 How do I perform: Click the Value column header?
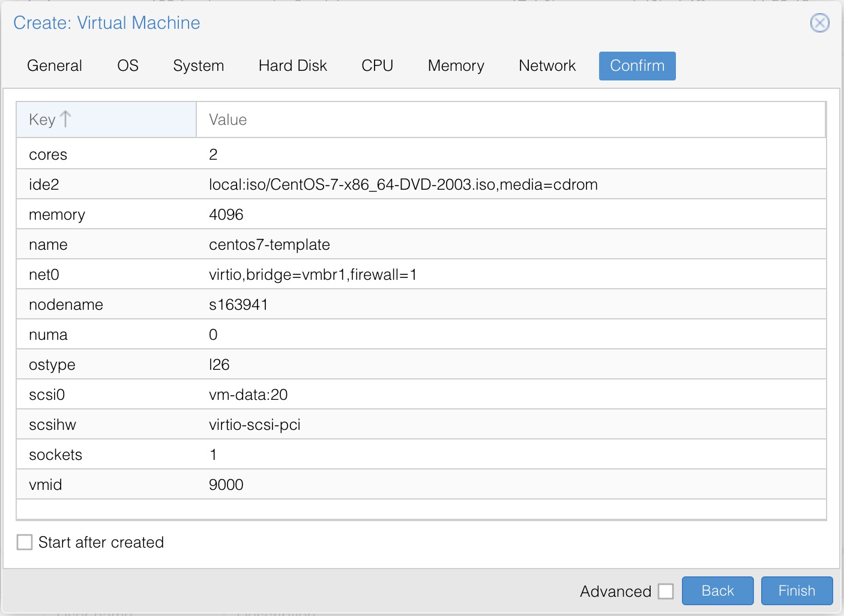pos(511,119)
